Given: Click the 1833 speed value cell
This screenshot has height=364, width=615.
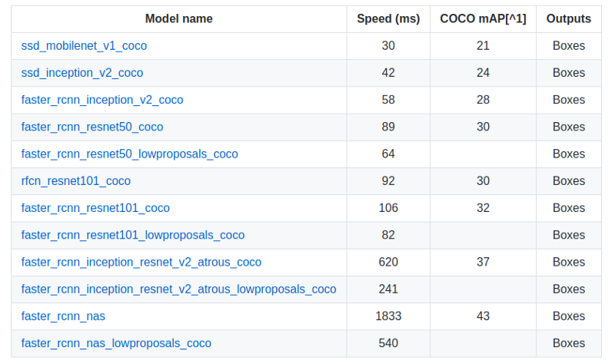Looking at the screenshot, I should point(388,316).
